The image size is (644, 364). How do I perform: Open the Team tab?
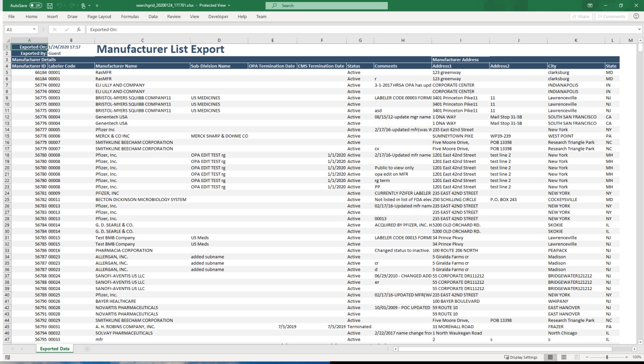pyautogui.click(x=261, y=16)
